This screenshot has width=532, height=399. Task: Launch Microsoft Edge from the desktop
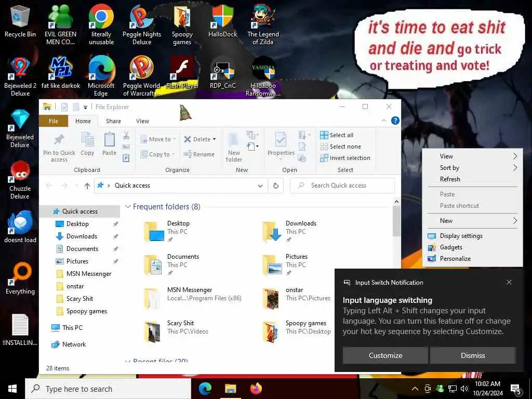(101, 76)
